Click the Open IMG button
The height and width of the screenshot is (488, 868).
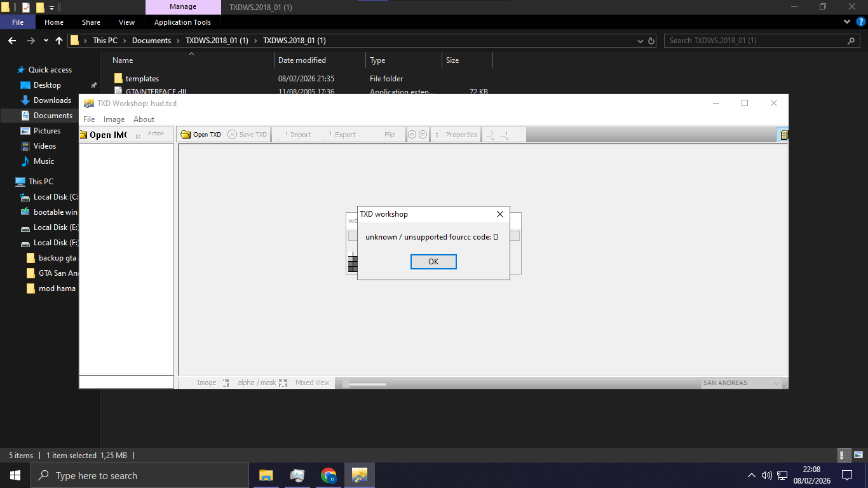pos(104,135)
